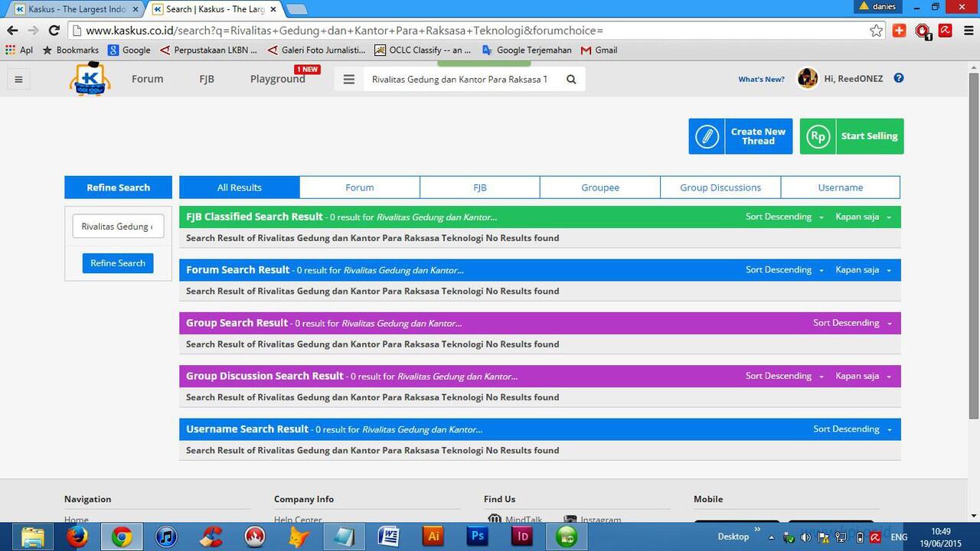Switch to the Group Discussions tab
Image resolution: width=980 pixels, height=551 pixels.
pos(720,187)
